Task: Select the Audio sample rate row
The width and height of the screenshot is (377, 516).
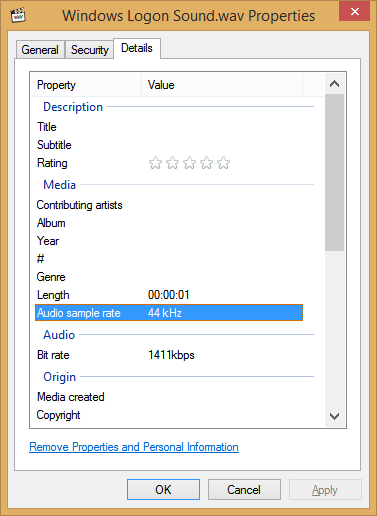Action: (x=169, y=313)
